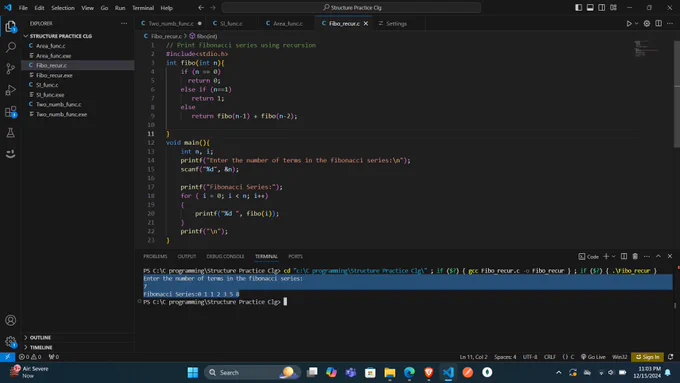
Task: Select Fibo_recur.exe in the explorer
Action: 54,75
